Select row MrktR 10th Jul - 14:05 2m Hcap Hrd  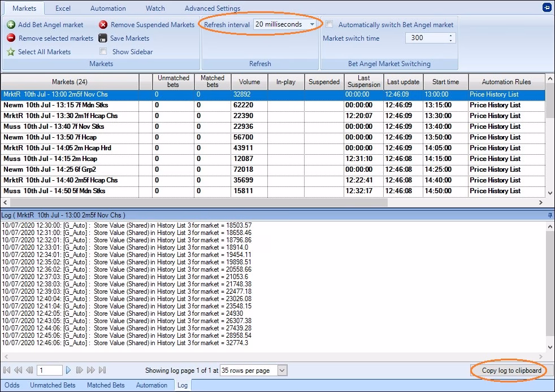tap(272, 148)
